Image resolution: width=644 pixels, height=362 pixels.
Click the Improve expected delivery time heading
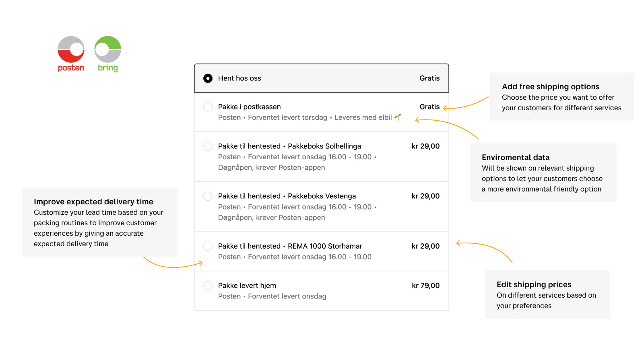point(93,202)
